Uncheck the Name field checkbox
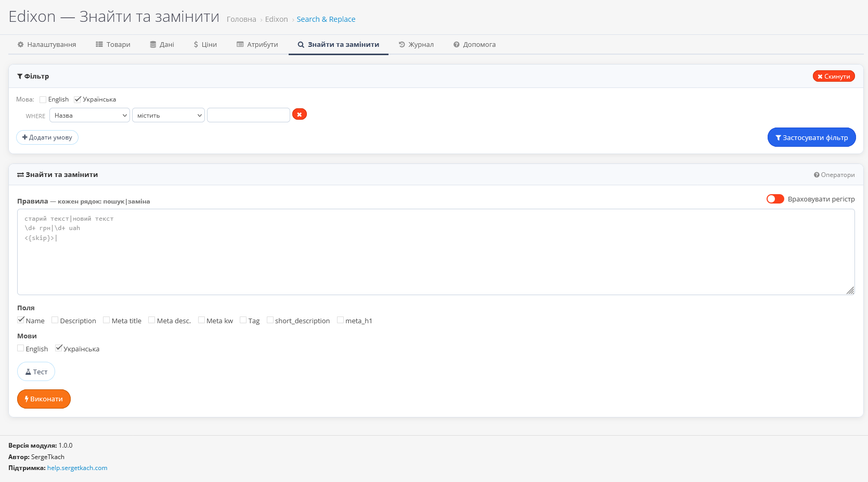Image resolution: width=868 pixels, height=482 pixels. tap(21, 320)
